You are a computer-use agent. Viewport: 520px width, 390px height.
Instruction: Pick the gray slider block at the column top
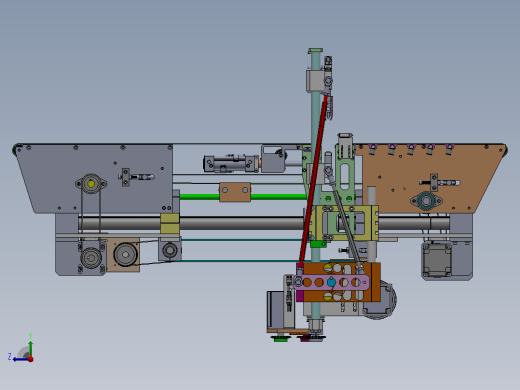[314, 80]
